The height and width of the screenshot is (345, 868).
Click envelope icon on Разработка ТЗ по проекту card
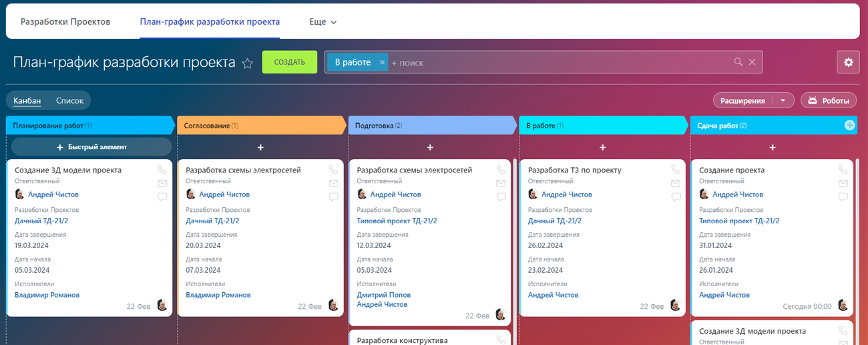tap(676, 183)
